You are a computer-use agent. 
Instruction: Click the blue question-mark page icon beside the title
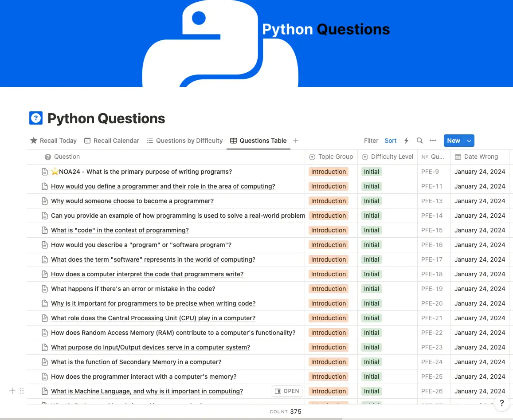pos(35,118)
